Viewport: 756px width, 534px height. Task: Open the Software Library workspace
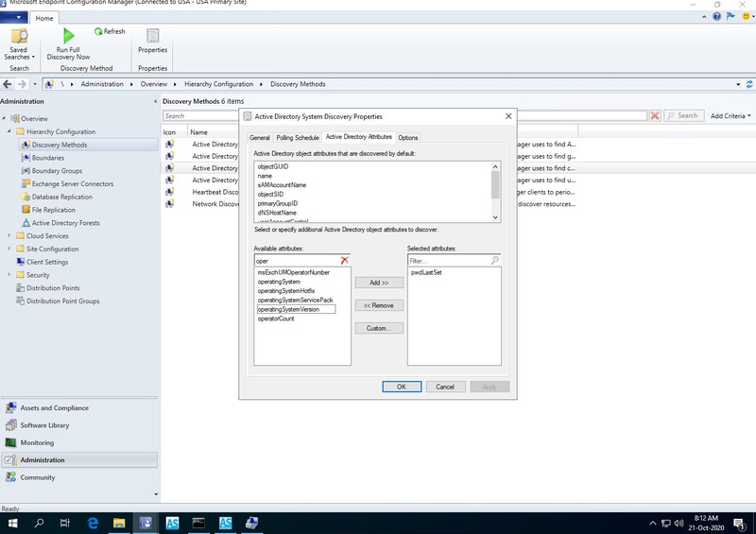pyautogui.click(x=79, y=425)
